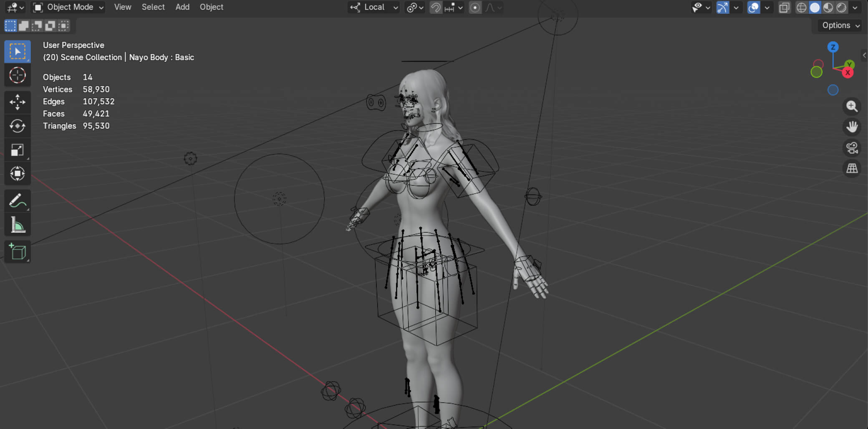
Task: Open the editor type dropdown
Action: pyautogui.click(x=16, y=8)
